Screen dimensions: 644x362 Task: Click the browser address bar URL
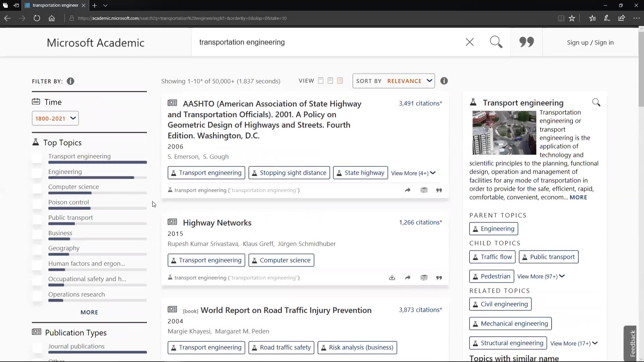[x=182, y=18]
